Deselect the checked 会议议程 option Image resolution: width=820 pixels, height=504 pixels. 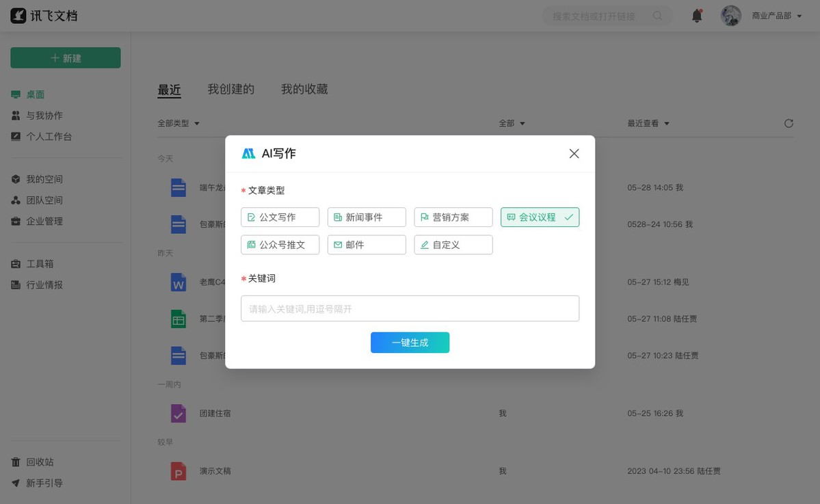[540, 217]
